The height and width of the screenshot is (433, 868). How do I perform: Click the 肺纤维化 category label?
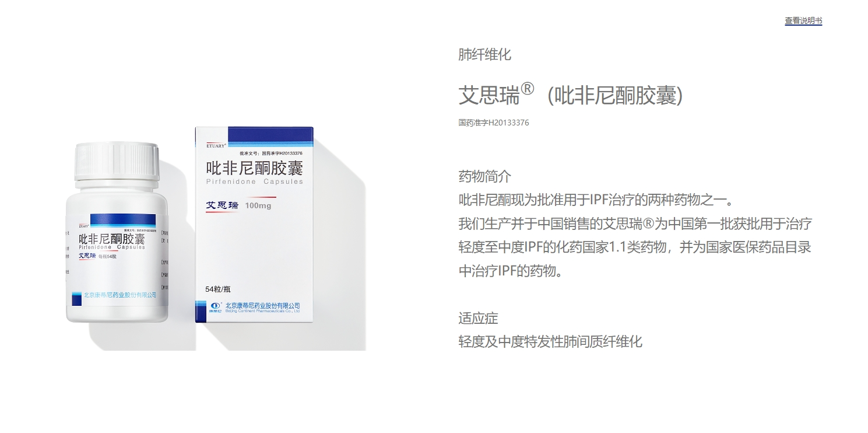click(484, 54)
